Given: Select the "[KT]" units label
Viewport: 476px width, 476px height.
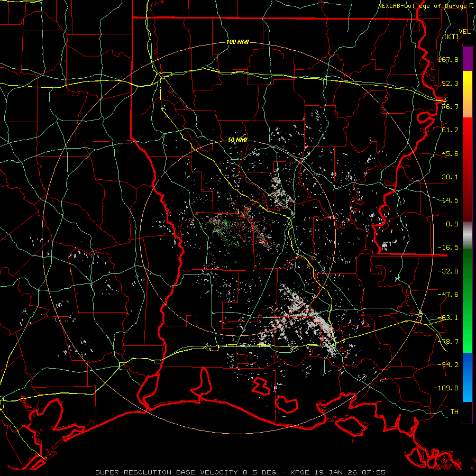Looking at the screenshot, I should 452,36.
